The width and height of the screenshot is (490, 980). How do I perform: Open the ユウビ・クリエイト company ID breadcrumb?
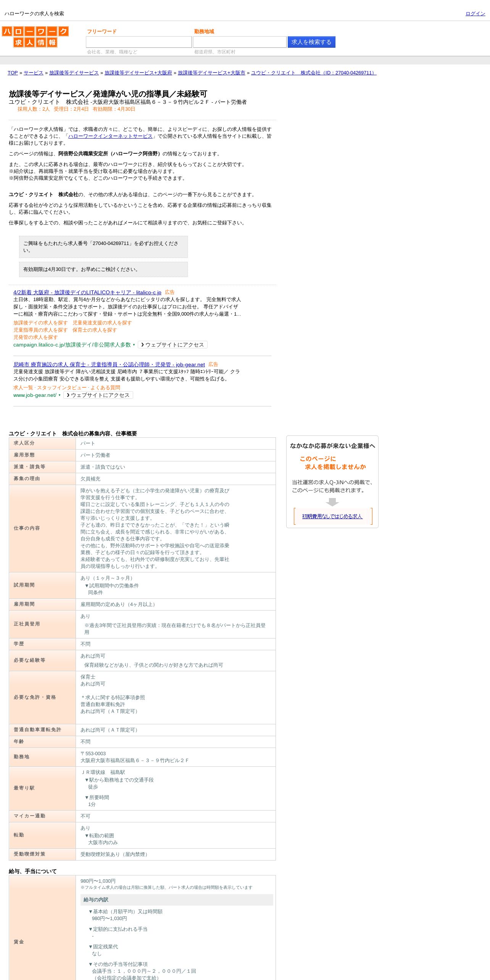tap(314, 73)
